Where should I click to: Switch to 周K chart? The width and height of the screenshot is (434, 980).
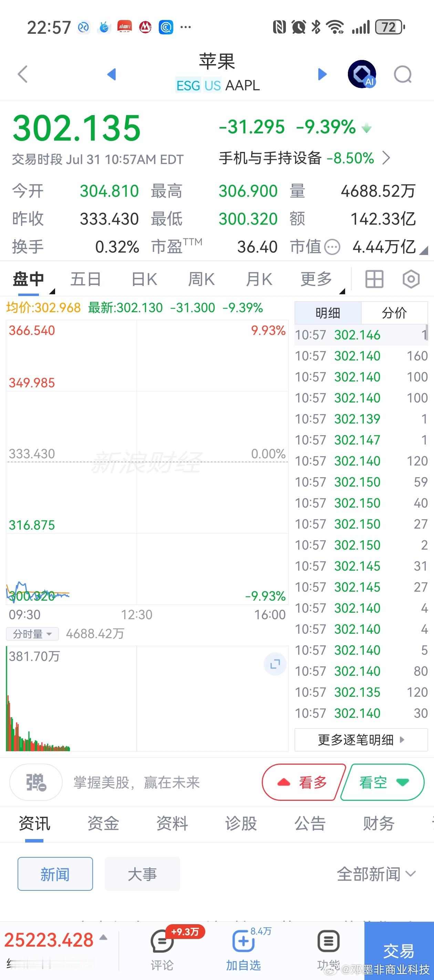tap(201, 279)
